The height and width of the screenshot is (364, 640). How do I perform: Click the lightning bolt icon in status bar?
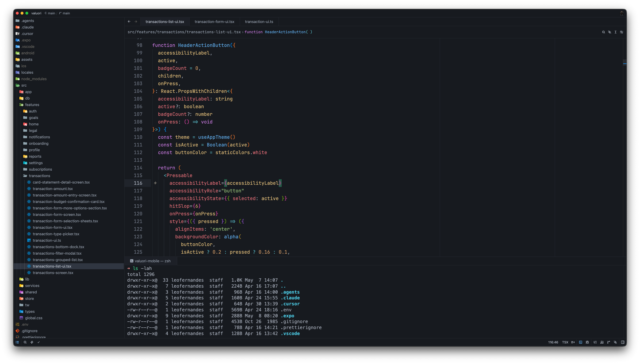pos(32,342)
